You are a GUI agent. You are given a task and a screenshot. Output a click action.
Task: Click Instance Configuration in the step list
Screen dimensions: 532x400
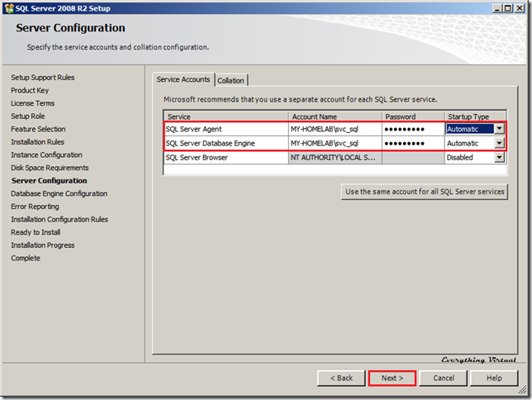tap(46, 155)
